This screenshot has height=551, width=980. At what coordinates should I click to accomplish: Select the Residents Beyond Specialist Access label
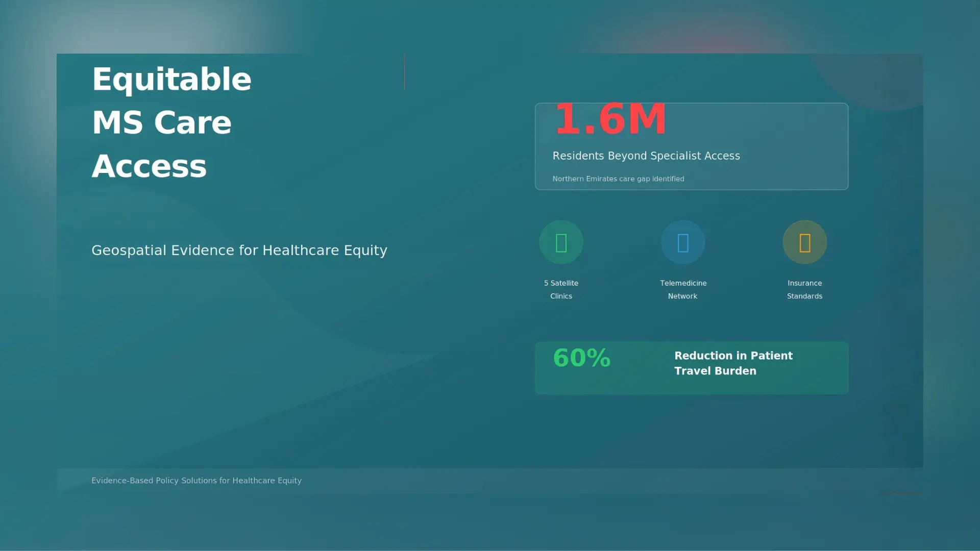[646, 156]
